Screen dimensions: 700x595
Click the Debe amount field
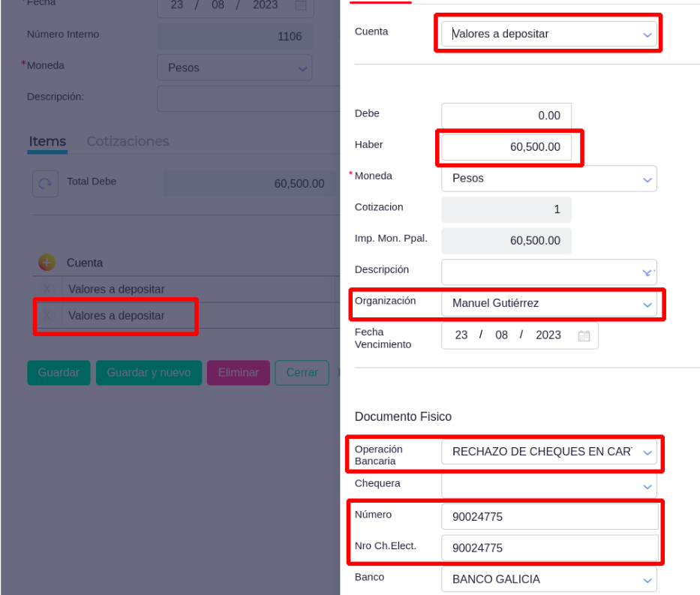[x=506, y=116]
